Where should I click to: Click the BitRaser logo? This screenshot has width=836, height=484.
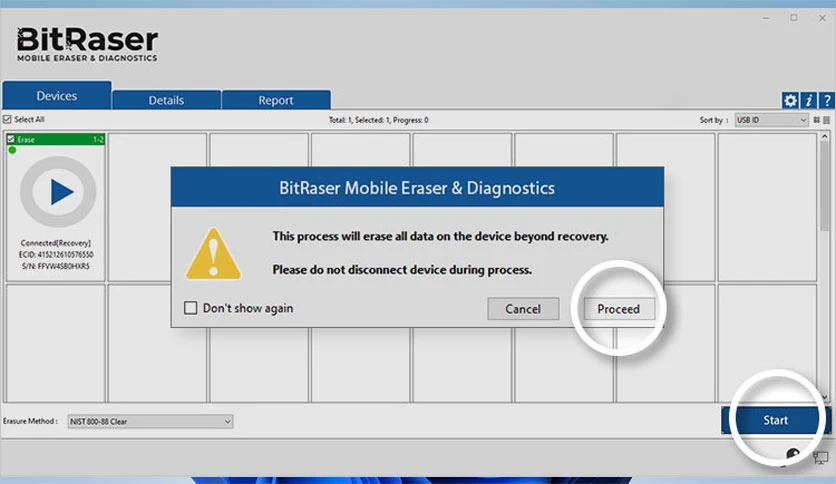coord(87,44)
